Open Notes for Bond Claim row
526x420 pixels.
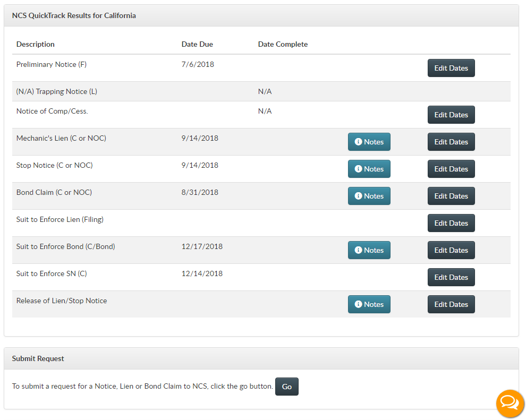(369, 196)
